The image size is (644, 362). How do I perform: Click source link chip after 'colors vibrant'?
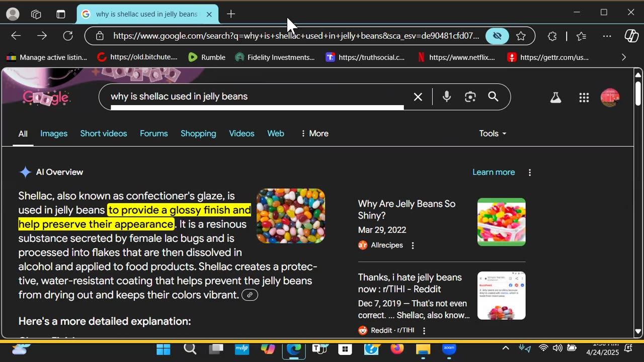point(250,295)
